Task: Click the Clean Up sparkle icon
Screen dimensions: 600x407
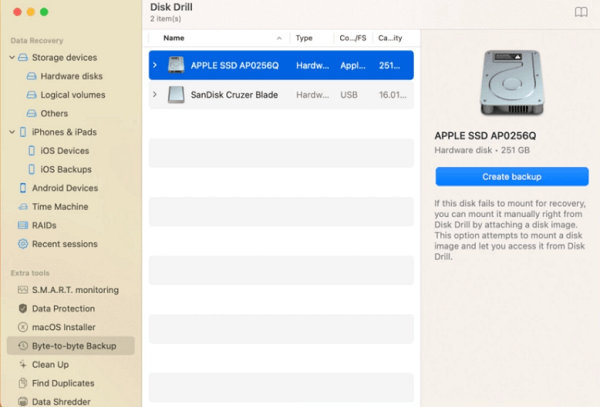Action: 22,365
